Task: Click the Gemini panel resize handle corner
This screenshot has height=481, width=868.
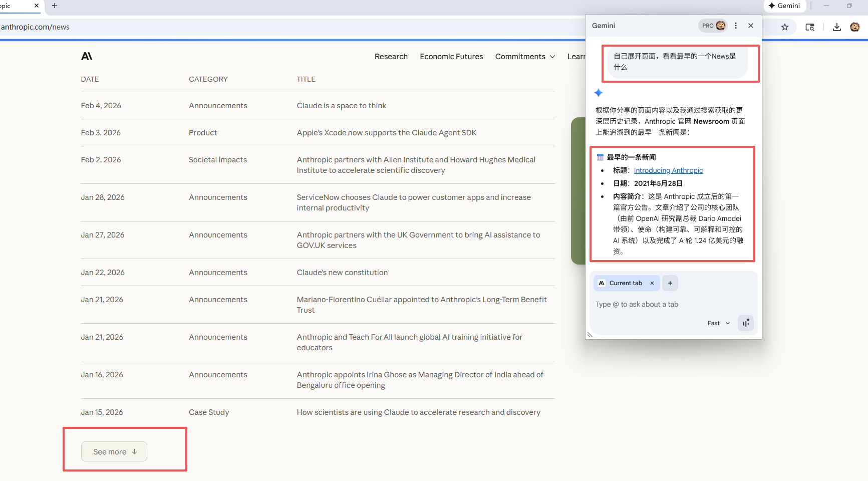Action: (590, 335)
